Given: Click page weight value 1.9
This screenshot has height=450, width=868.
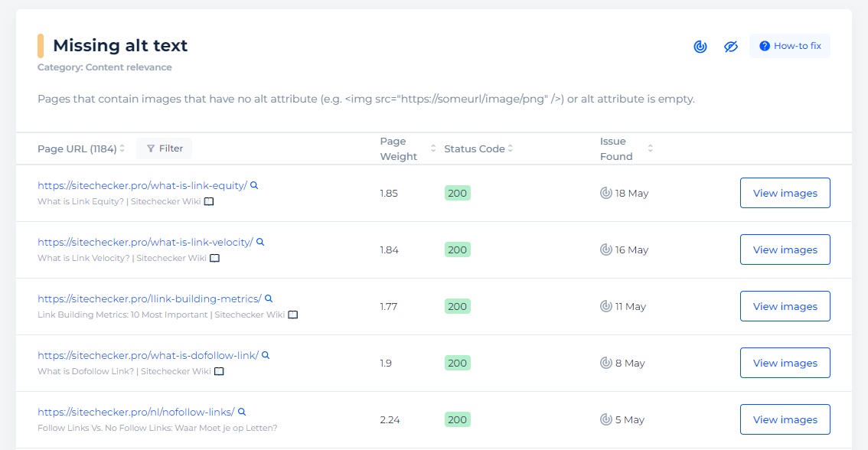Looking at the screenshot, I should [x=386, y=363].
